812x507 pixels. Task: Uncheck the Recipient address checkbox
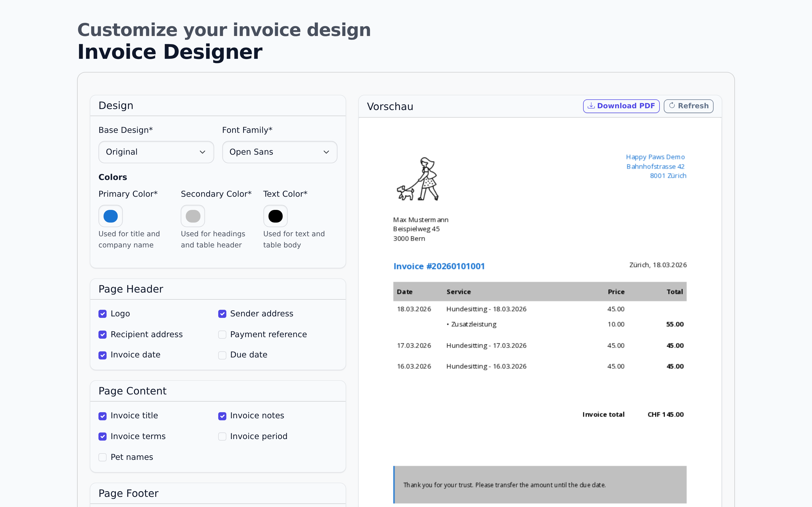pyautogui.click(x=102, y=335)
